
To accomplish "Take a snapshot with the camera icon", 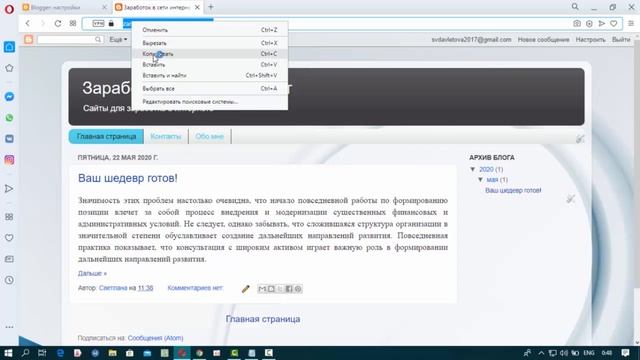I will [x=577, y=24].
